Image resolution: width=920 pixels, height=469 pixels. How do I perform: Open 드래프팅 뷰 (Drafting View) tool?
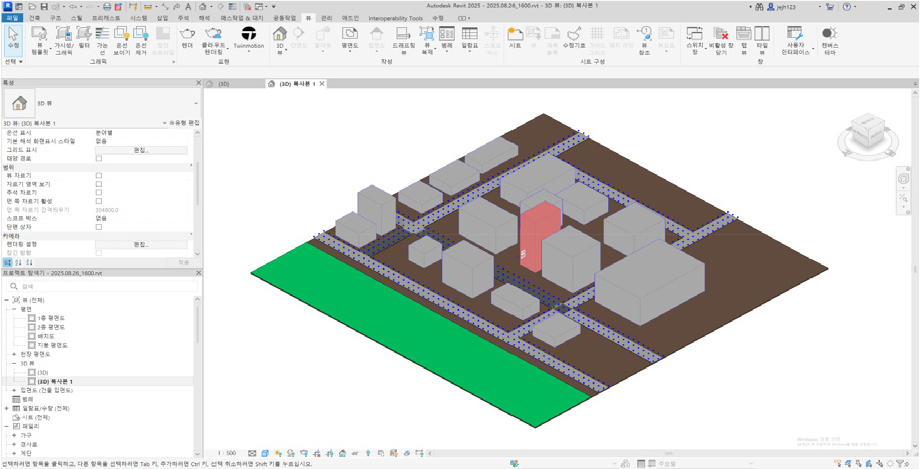403,40
